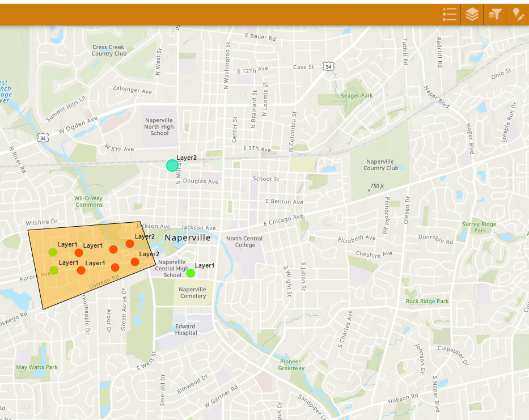Select the teal Layer2 point near N Mill St
The image size is (529, 420).
coord(172,166)
